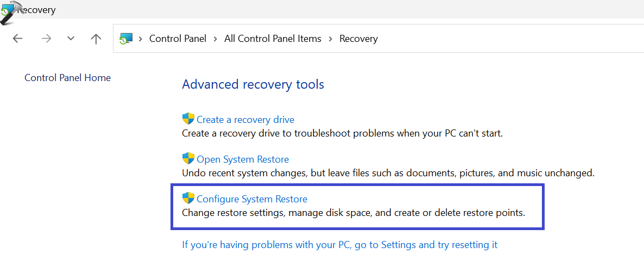Expand chevron after Control Panel breadcrumb

(215, 39)
